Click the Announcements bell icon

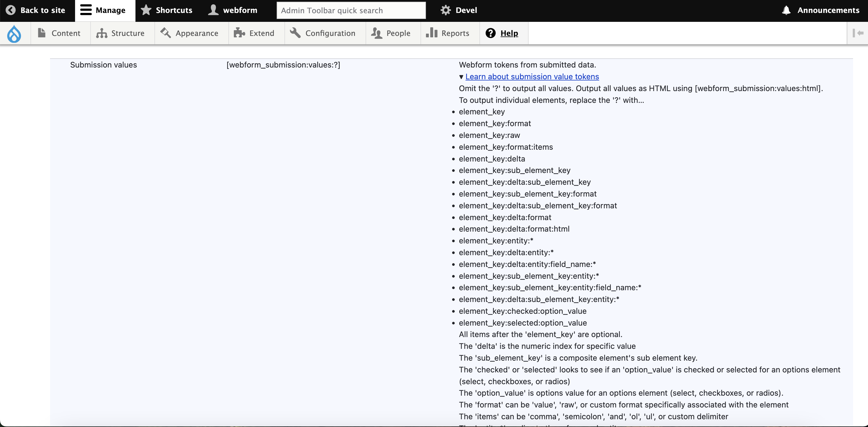786,10
